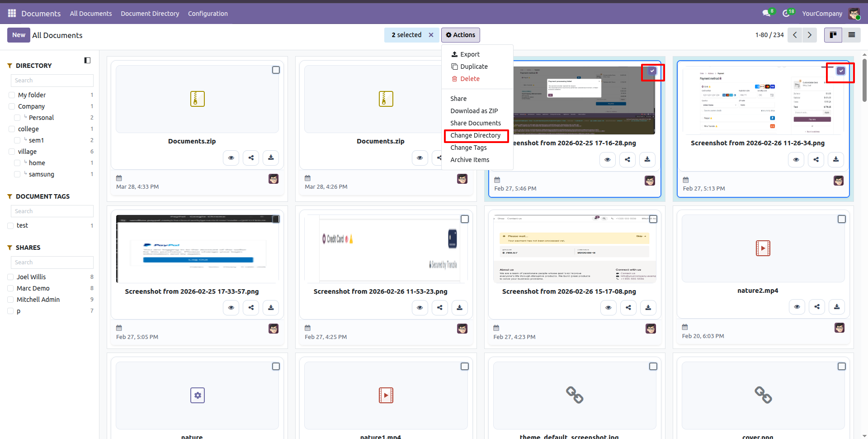Open the Actions dropdown
The height and width of the screenshot is (439, 868).
[x=460, y=35]
